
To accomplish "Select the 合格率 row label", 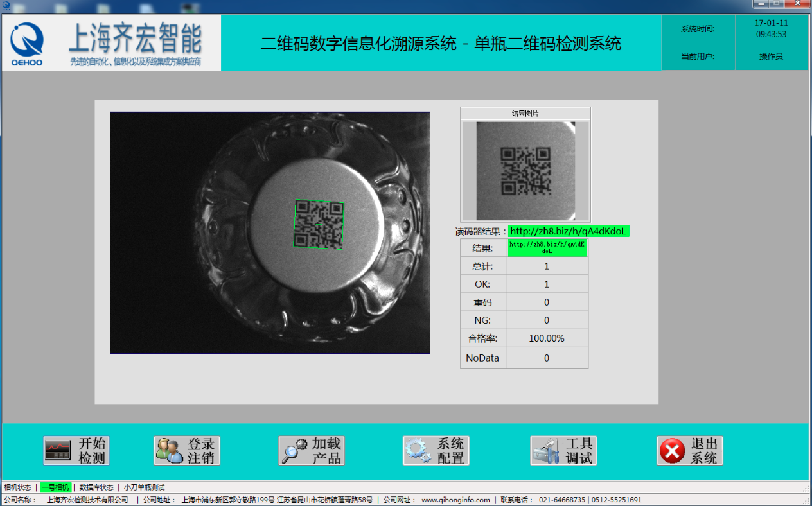I will click(483, 338).
